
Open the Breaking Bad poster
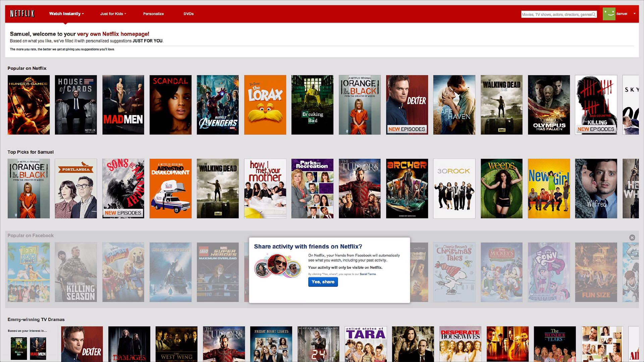click(x=312, y=105)
